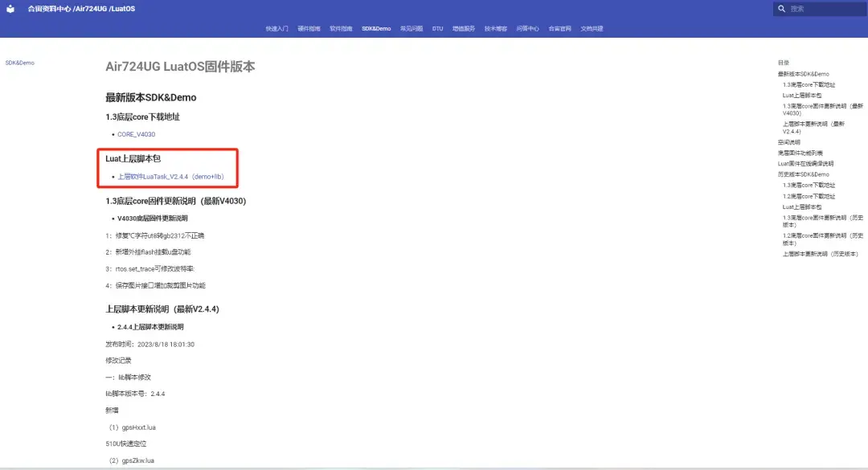Jump to 1.2底层core固件更新说明 (历史版本) in contents
The width and height of the screenshot is (868, 470).
tap(823, 239)
